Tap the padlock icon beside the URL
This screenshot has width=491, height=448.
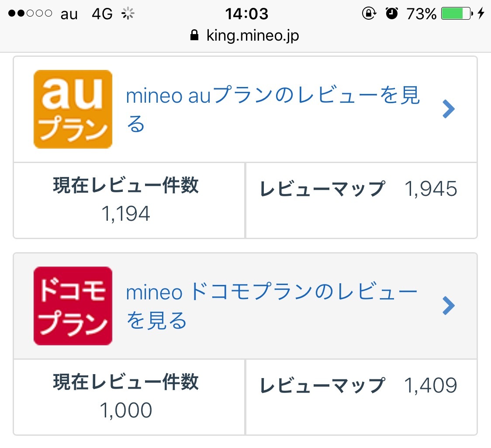coord(195,36)
